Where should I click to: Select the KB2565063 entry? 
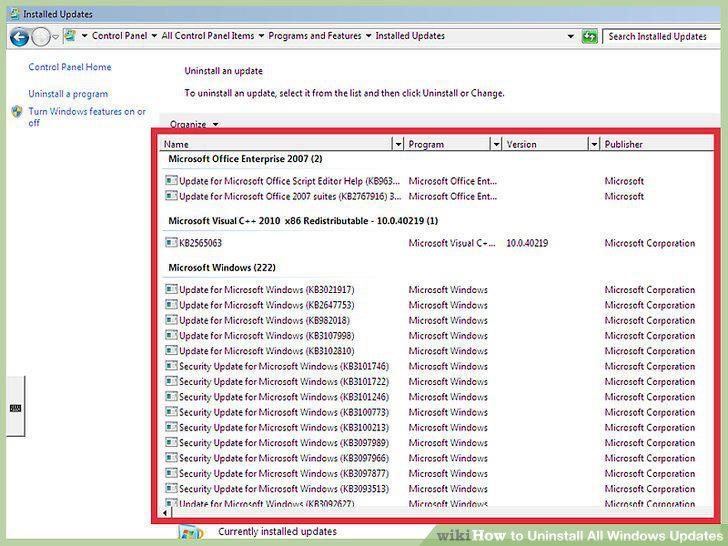coord(201,243)
